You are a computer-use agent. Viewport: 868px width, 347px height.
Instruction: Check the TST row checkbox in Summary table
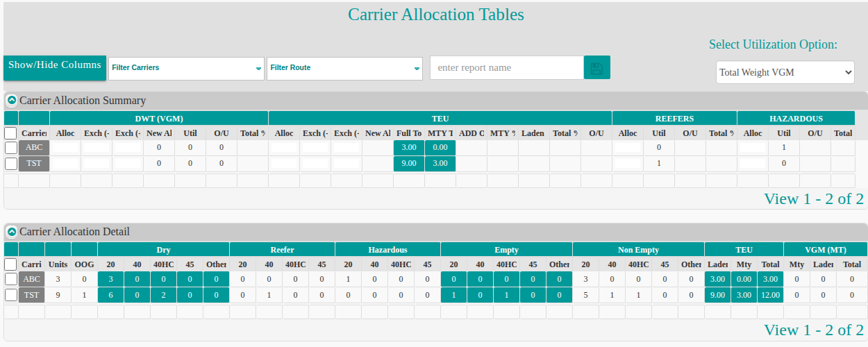tap(10, 163)
